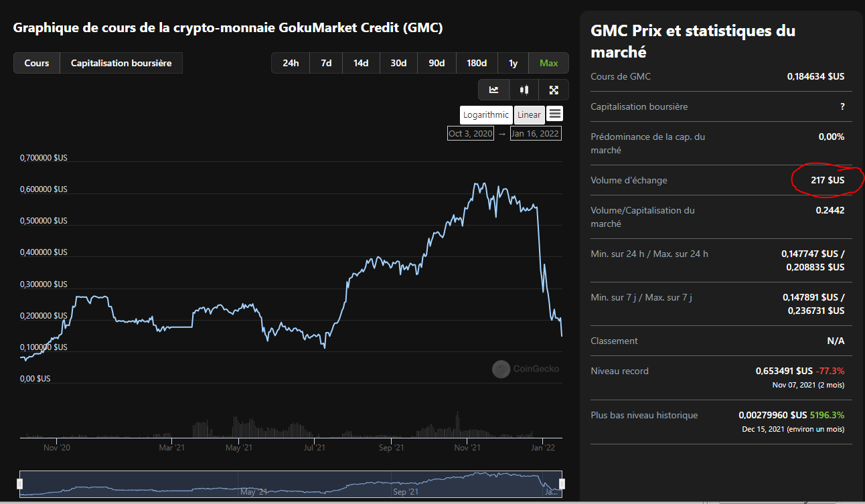Viewport: 865px width, 504px height.
Task: Open chart in fullscreen mode
Action: (554, 90)
